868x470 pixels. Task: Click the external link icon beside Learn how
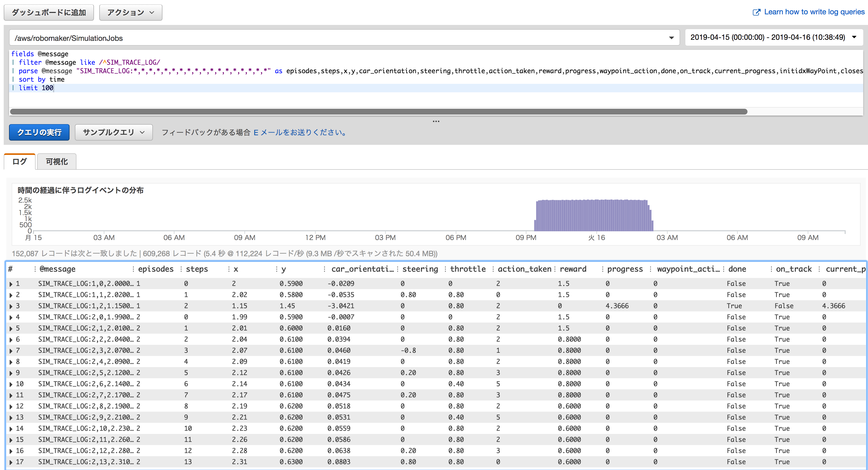coord(756,12)
